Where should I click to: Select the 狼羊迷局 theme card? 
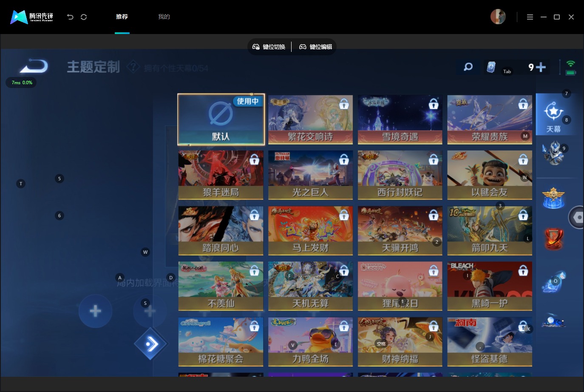[221, 175]
